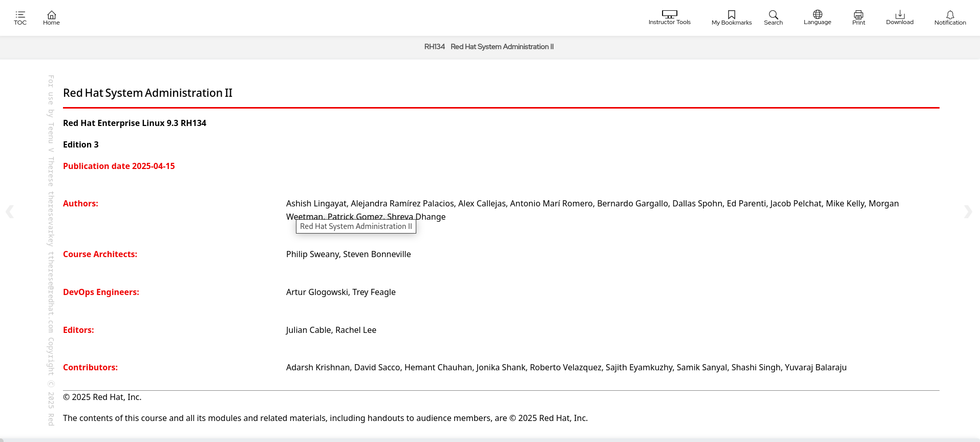980x442 pixels.
Task: Go to the next page arrow
Action: (x=968, y=212)
